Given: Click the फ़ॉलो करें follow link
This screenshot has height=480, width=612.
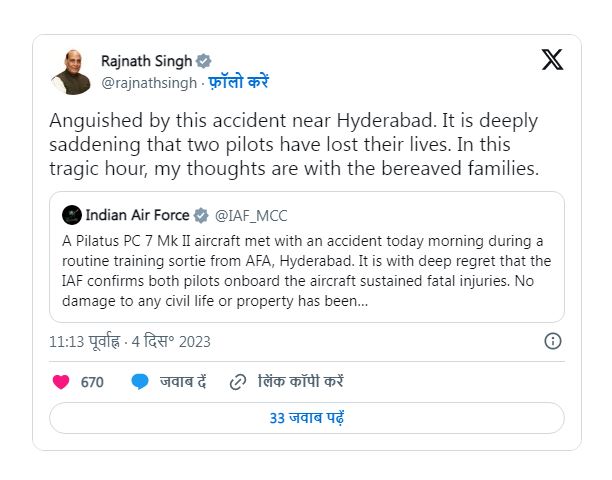Looking at the screenshot, I should [238, 82].
